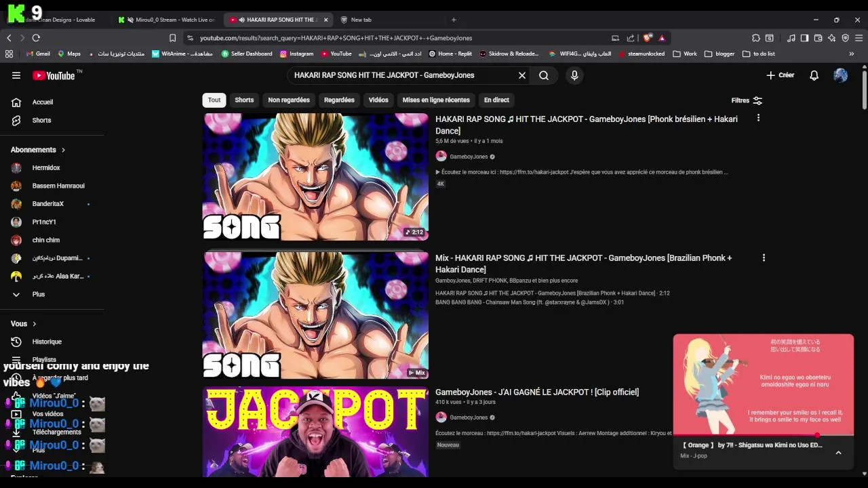Expand the Vous section chevron
Screen dimensions: 868x488
point(35,324)
